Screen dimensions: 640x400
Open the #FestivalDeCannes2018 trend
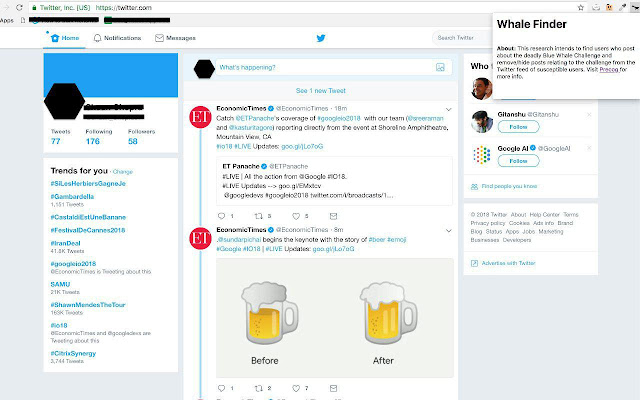pos(88,230)
